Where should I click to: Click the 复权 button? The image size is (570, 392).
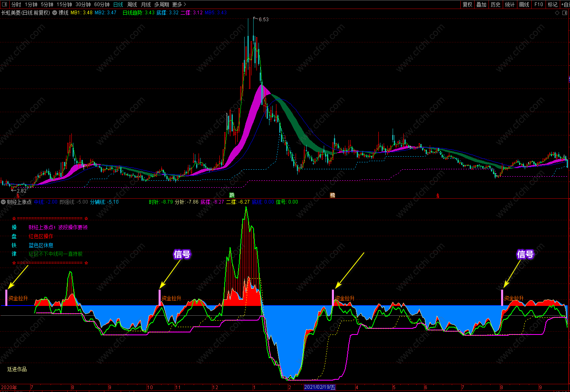coord(467,4)
